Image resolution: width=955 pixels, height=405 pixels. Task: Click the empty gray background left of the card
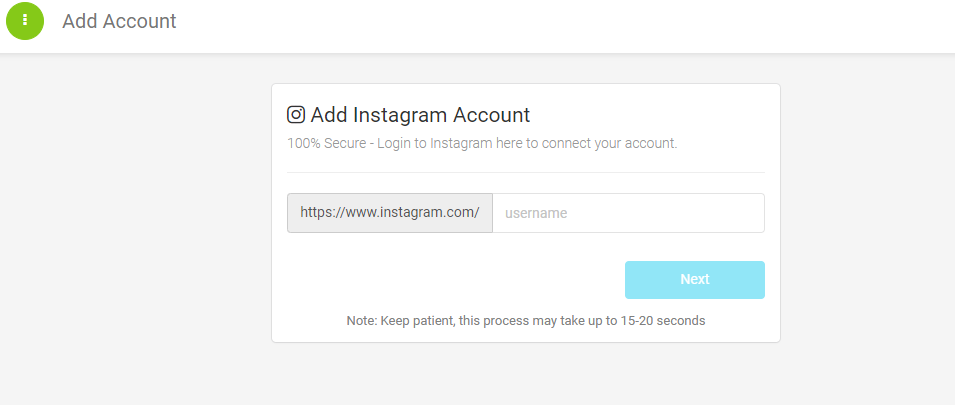(x=135, y=213)
